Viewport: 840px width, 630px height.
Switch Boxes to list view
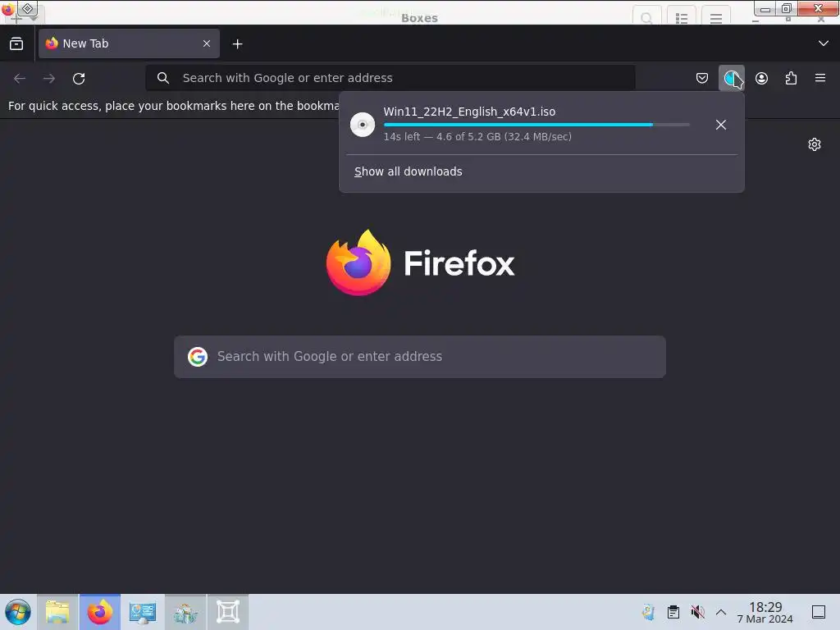pyautogui.click(x=682, y=17)
